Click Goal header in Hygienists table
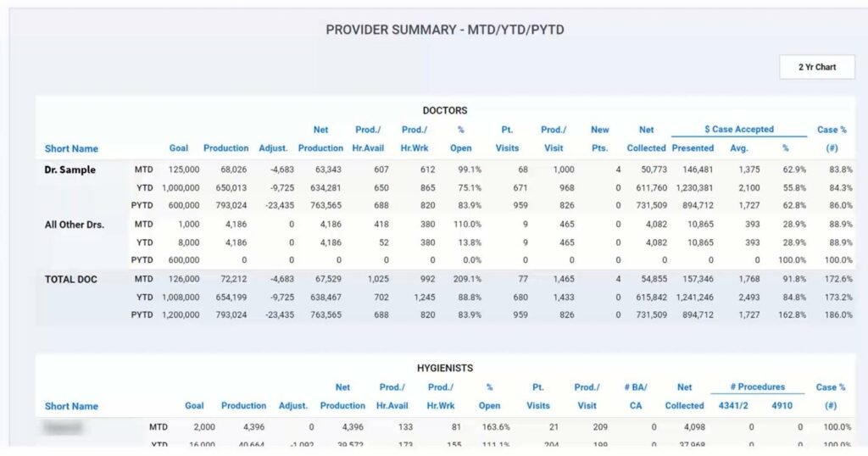The height and width of the screenshot is (456, 868). (x=194, y=406)
